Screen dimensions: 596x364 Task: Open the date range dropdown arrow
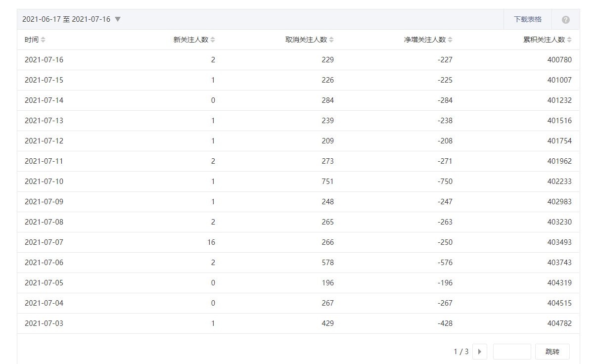point(118,19)
